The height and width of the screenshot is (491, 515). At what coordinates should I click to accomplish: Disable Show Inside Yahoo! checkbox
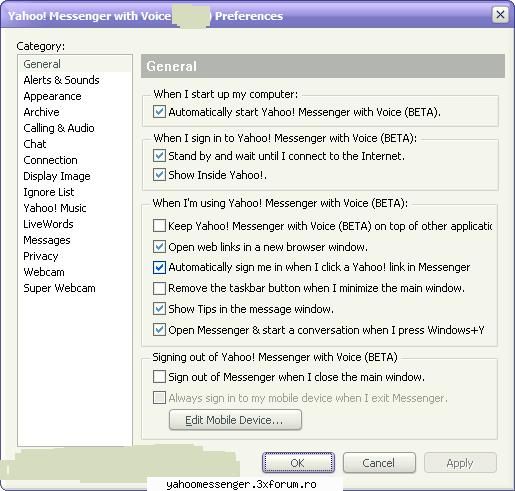coord(159,175)
